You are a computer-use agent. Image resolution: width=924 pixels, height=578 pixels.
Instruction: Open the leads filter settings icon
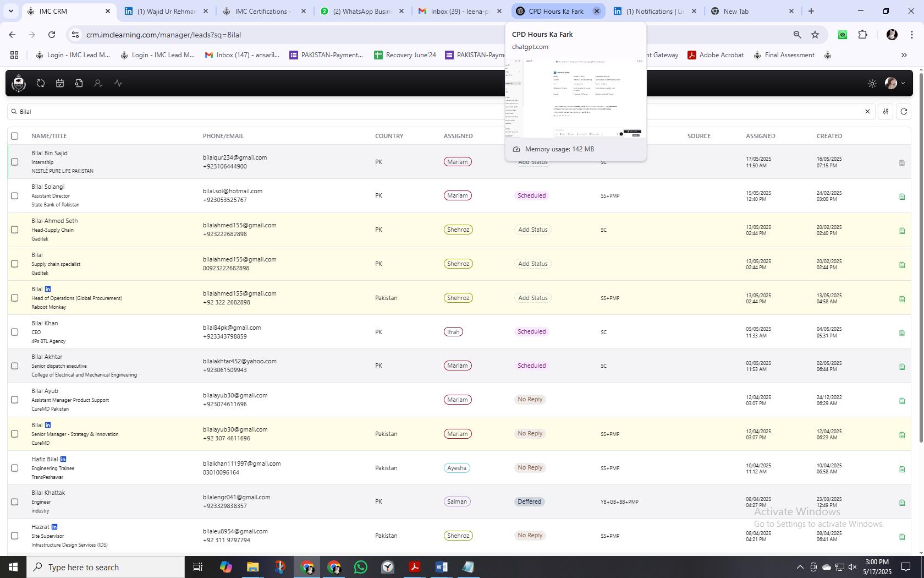tap(886, 111)
